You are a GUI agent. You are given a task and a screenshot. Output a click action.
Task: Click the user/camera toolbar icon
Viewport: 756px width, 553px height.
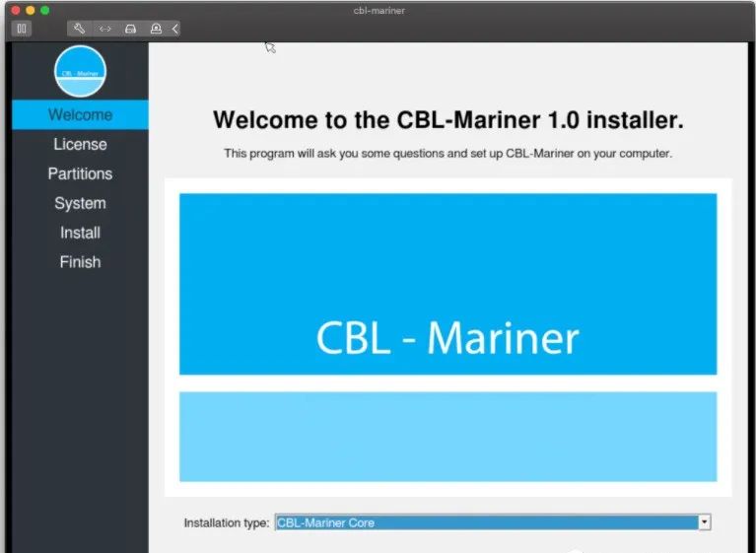(x=156, y=29)
